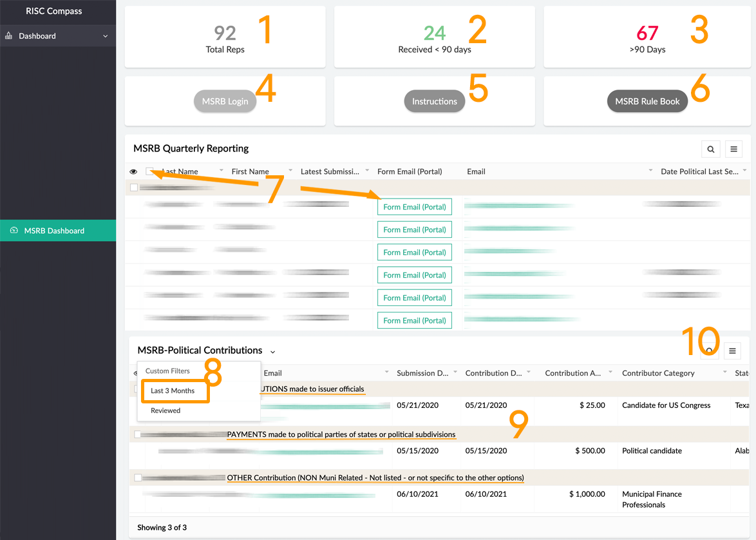The width and height of the screenshot is (756, 540).
Task: Click the Political candidate cell
Action: pyautogui.click(x=652, y=450)
